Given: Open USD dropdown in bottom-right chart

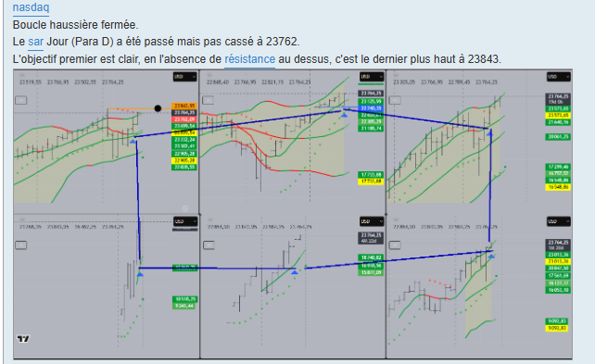Looking at the screenshot, I should pyautogui.click(x=559, y=221).
